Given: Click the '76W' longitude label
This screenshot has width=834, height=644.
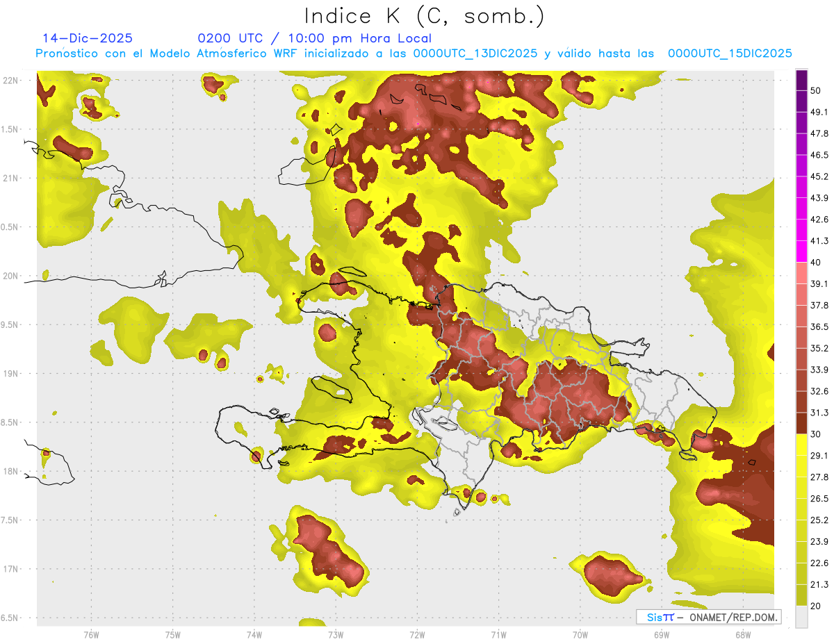Looking at the screenshot, I should (x=91, y=635).
